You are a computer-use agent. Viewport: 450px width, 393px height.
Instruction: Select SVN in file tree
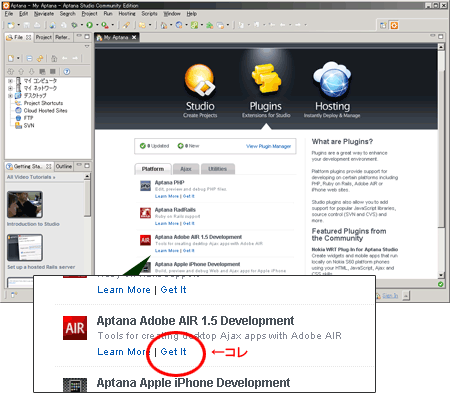point(29,126)
